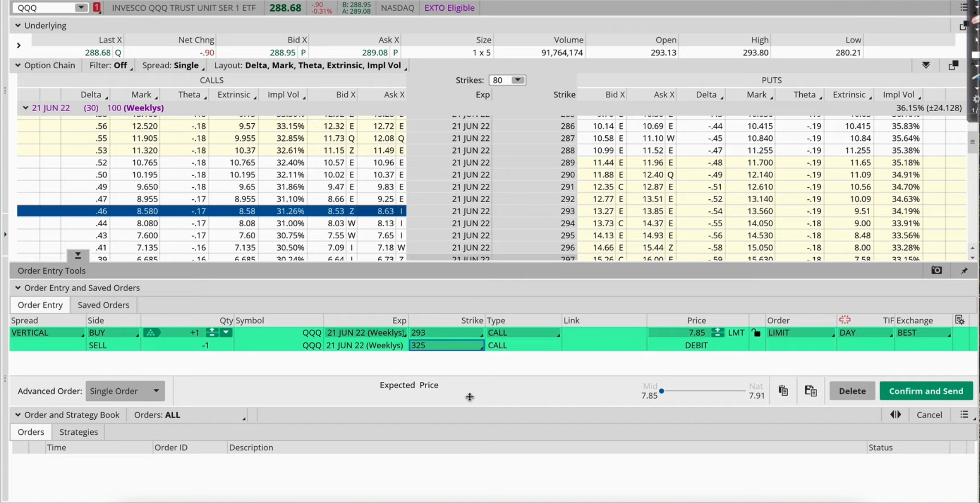Click the order entry column settings gear icon
Image resolution: width=980 pixels, height=503 pixels.
960,320
